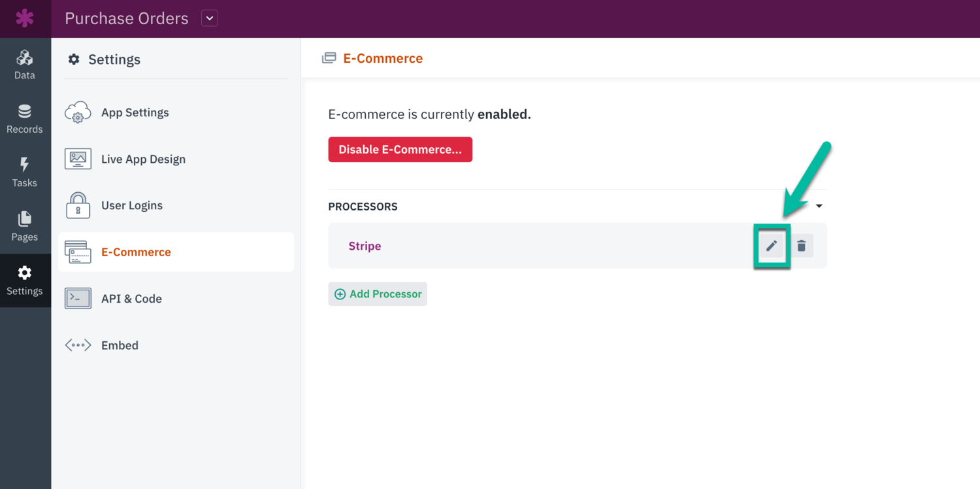Click the Knack asterisk logo

[x=24, y=18]
